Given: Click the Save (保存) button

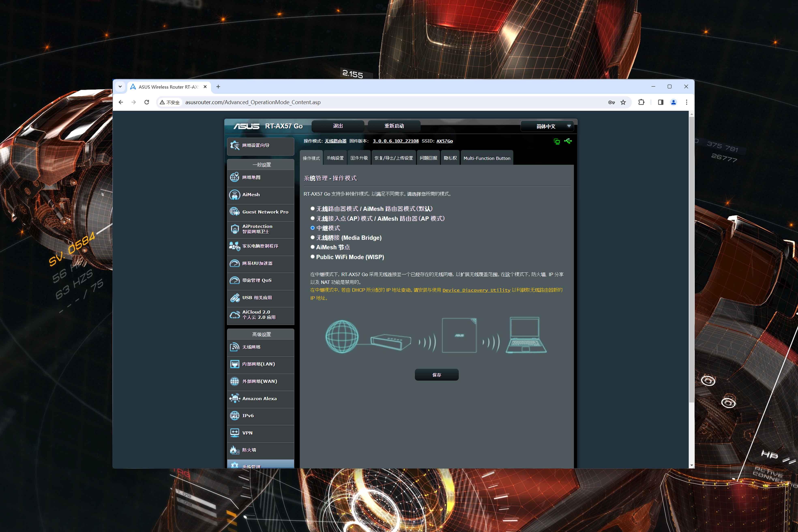Looking at the screenshot, I should [437, 375].
